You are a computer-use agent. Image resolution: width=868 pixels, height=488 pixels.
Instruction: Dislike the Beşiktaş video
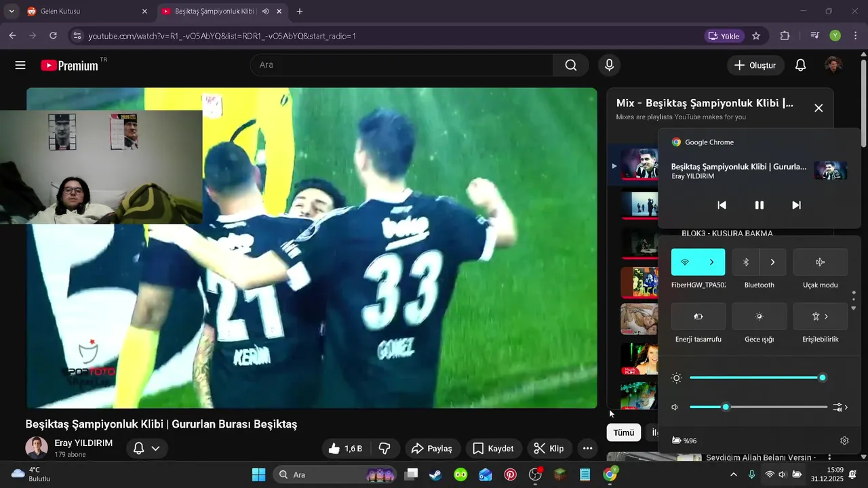point(384,448)
